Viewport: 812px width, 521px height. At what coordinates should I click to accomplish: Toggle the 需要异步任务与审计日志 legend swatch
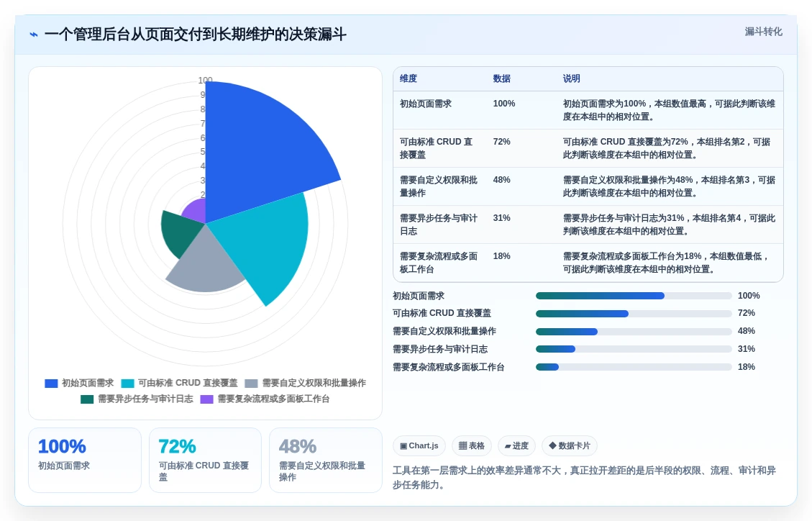[87, 399]
